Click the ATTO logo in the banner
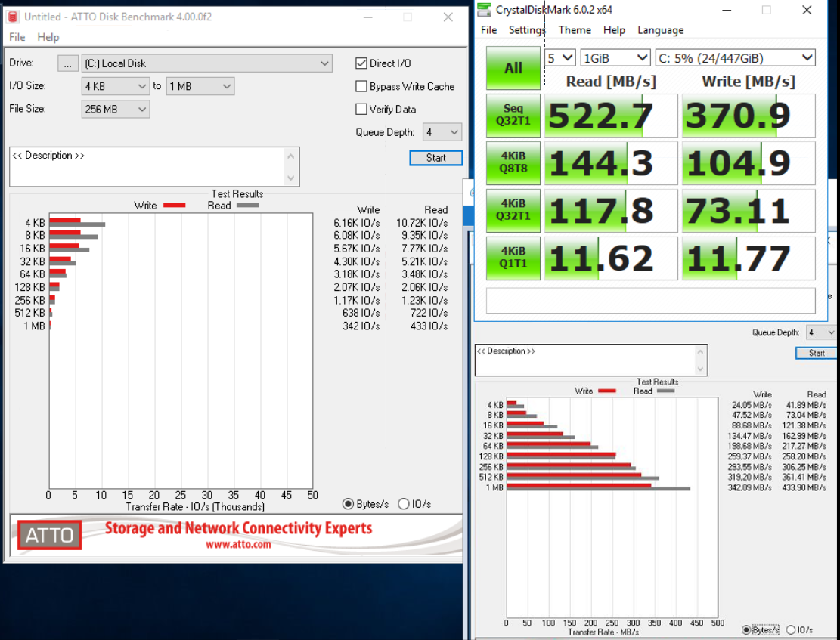 click(x=49, y=535)
